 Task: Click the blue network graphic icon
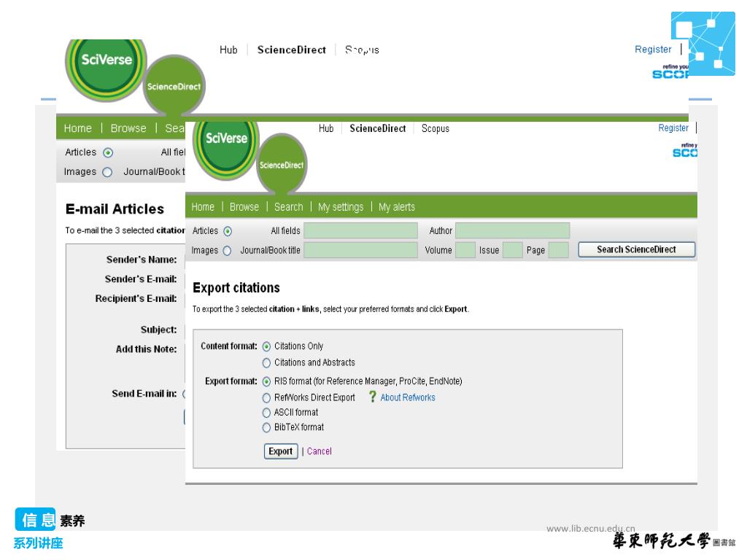pos(703,43)
